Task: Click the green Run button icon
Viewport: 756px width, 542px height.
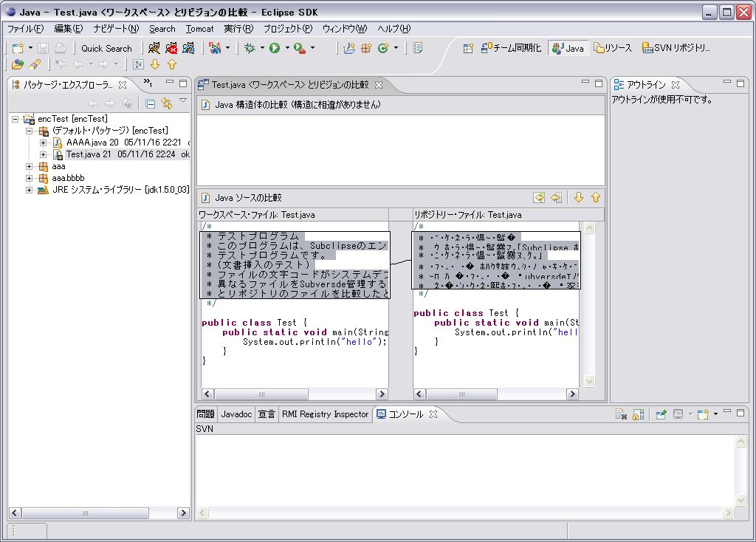Action: click(x=275, y=48)
